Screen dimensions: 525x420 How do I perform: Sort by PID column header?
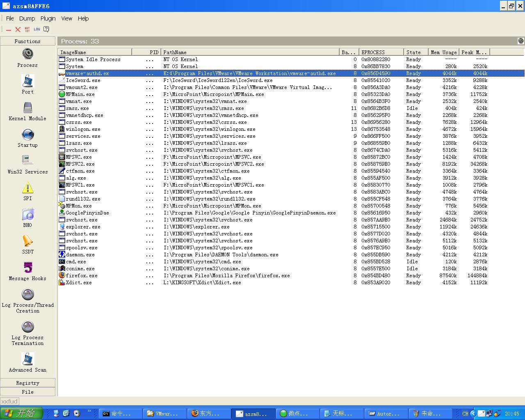[x=146, y=52]
